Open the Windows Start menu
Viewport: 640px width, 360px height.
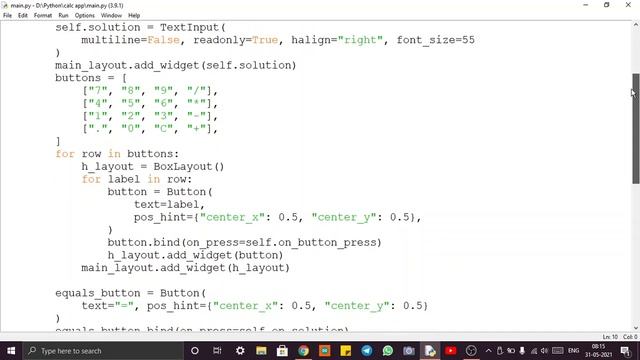coord(11,351)
